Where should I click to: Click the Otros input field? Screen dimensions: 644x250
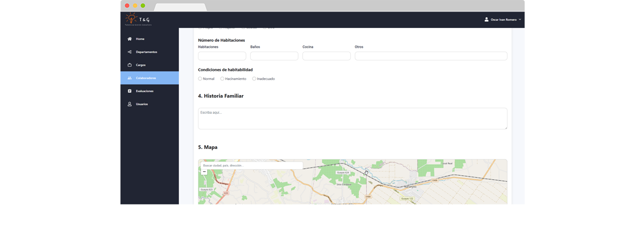point(431,56)
